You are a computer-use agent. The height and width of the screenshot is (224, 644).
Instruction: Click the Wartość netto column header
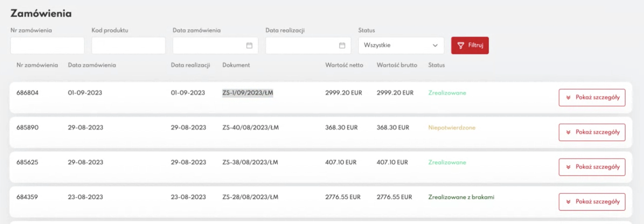tap(344, 65)
